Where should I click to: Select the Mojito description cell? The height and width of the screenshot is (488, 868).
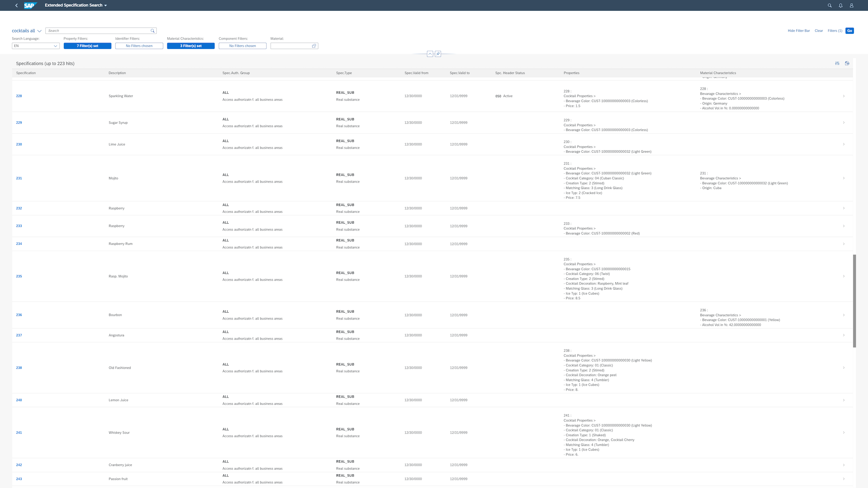pyautogui.click(x=113, y=178)
